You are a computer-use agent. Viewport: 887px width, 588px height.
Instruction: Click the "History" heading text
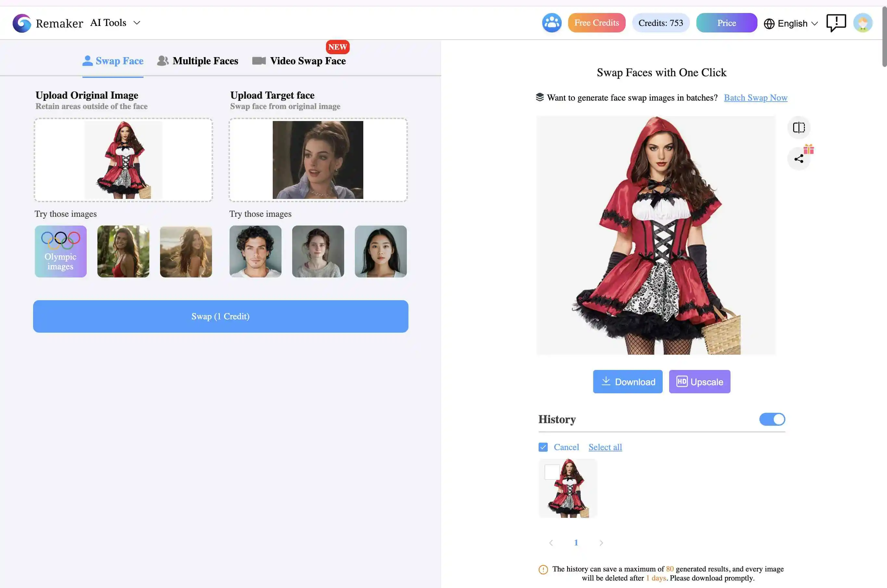(557, 419)
